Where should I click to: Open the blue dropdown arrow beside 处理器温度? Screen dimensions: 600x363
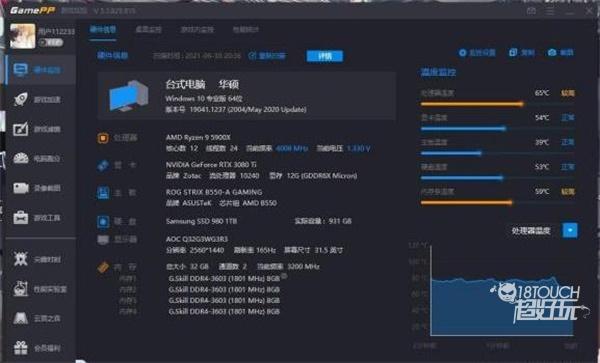coord(570,230)
